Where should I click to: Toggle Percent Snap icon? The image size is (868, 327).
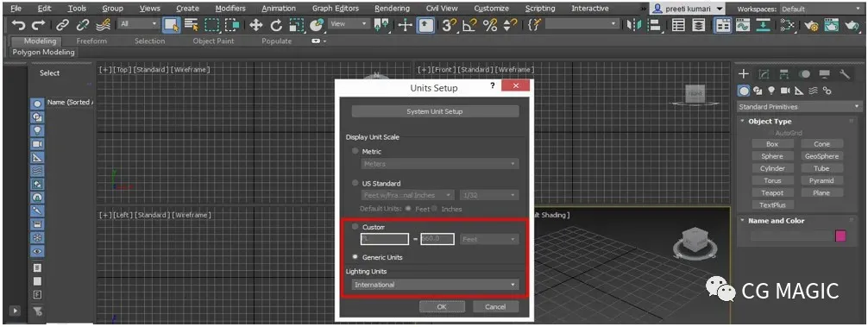(x=490, y=25)
